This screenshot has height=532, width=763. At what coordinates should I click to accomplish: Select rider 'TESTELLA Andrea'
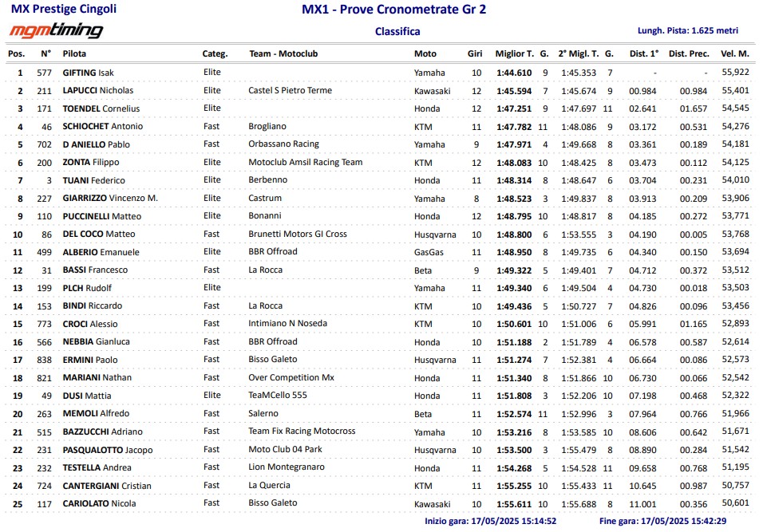97,468
